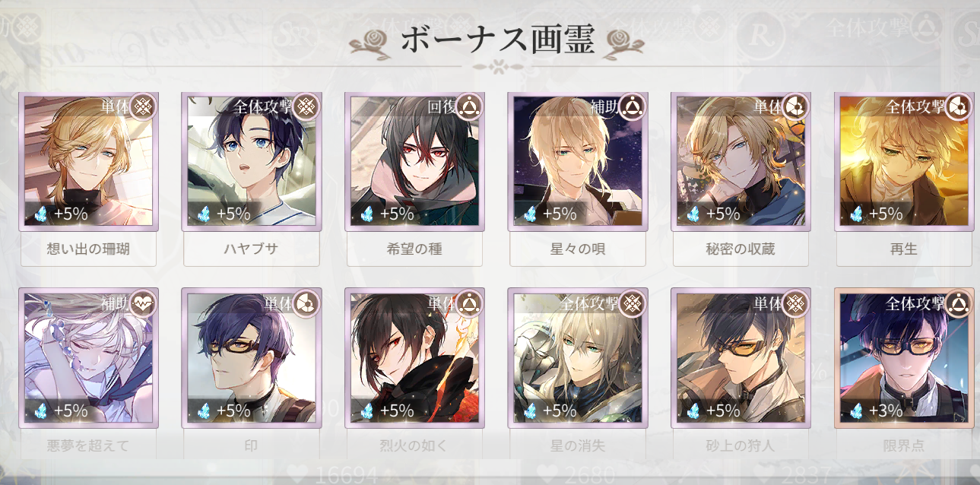This screenshot has height=485, width=980.
Task: Click the 希望の種 name label
Action: 414,249
